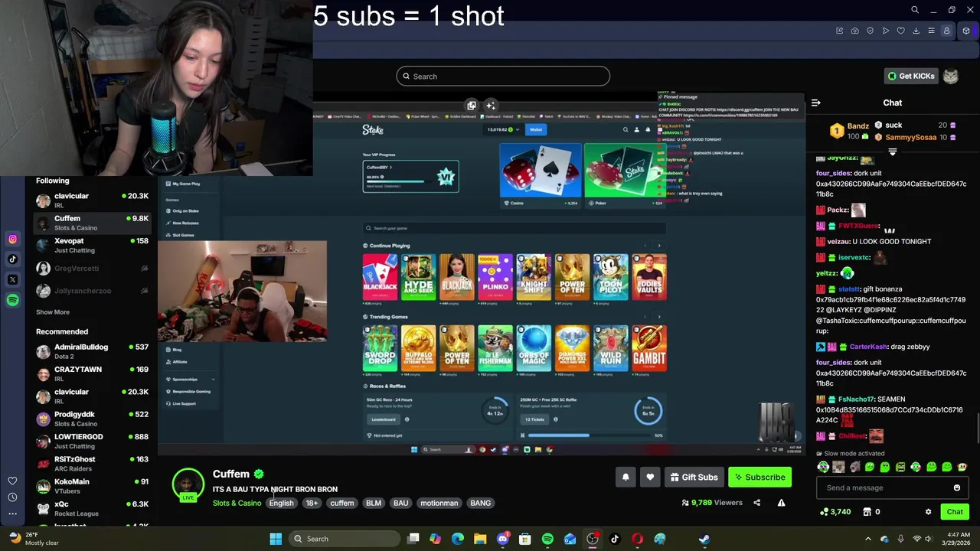This screenshot has width=980, height=551.
Task: Open the channel shop storefront icon
Action: (867, 512)
